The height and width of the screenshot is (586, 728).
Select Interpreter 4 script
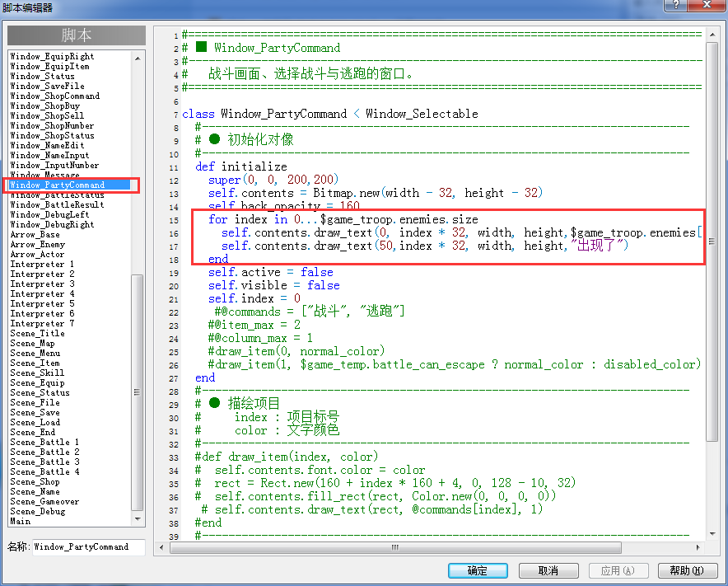(42, 293)
